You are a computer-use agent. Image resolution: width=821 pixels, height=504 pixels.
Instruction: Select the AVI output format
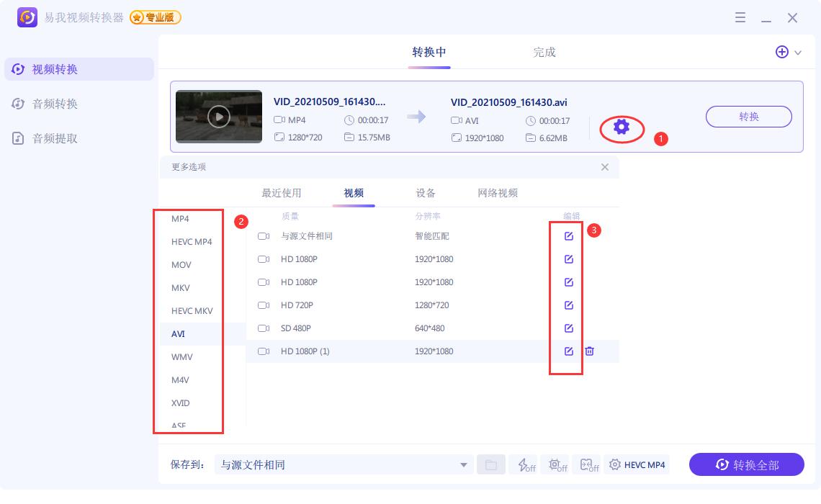pyautogui.click(x=178, y=333)
